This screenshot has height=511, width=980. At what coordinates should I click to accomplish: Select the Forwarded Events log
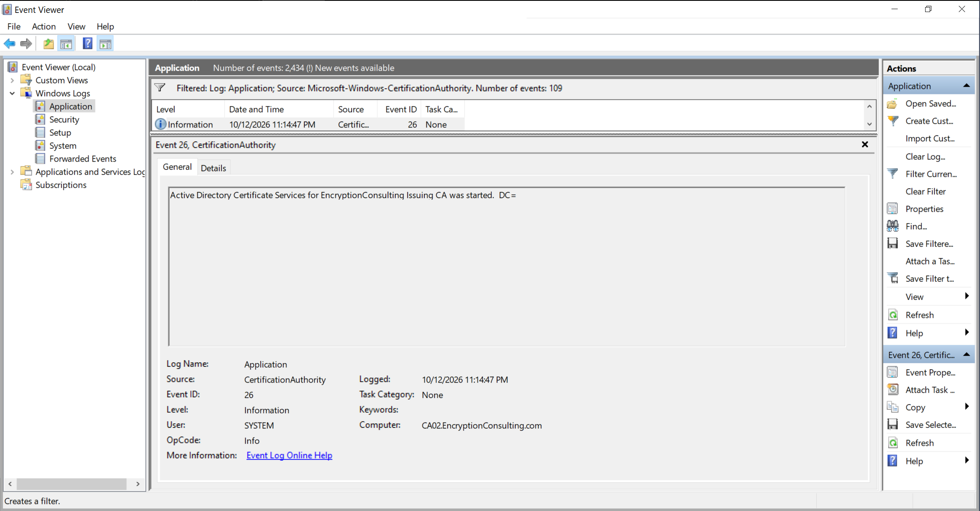point(83,159)
